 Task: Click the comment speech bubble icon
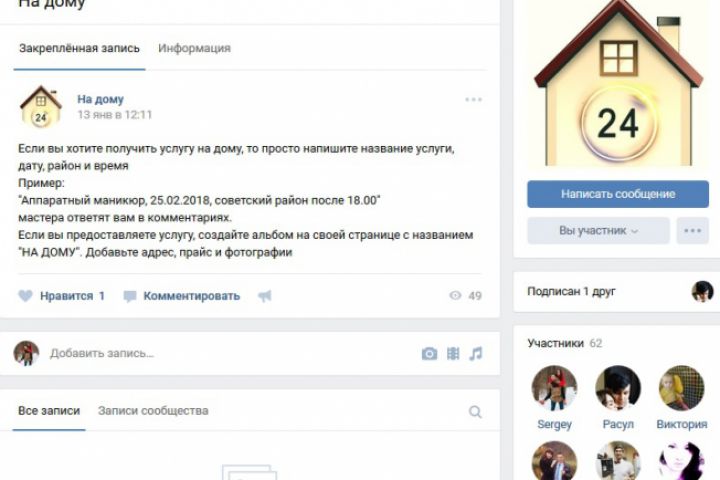click(x=129, y=296)
